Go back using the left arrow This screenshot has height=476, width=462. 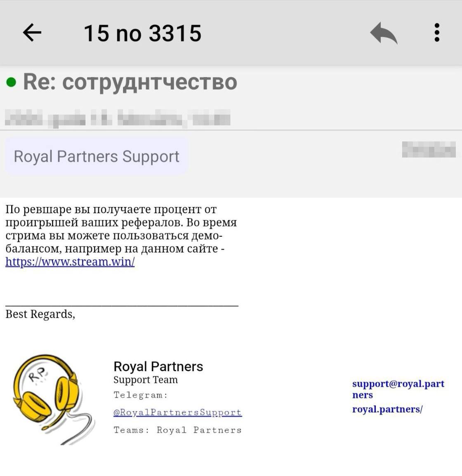click(32, 33)
